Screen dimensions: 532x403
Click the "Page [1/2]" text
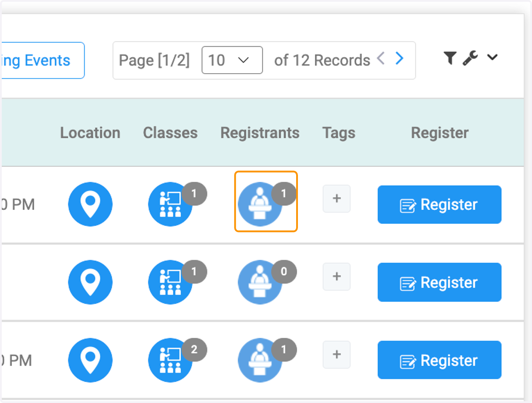pos(154,60)
